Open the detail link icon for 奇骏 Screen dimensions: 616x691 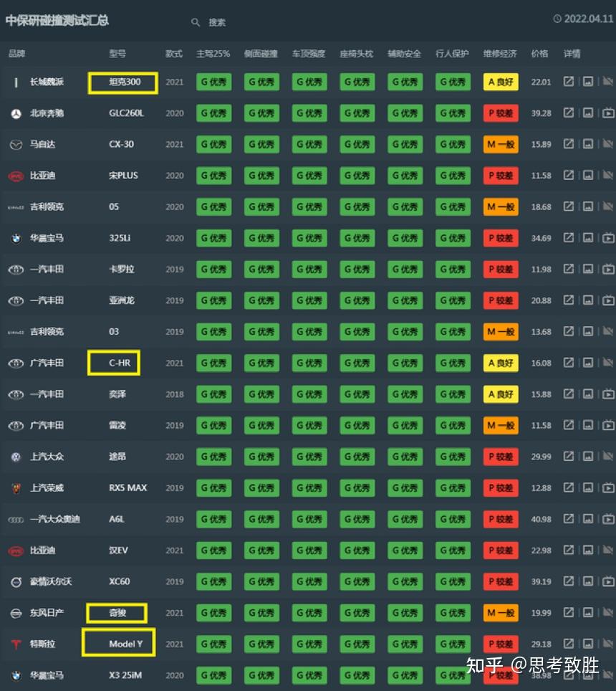[x=569, y=613]
